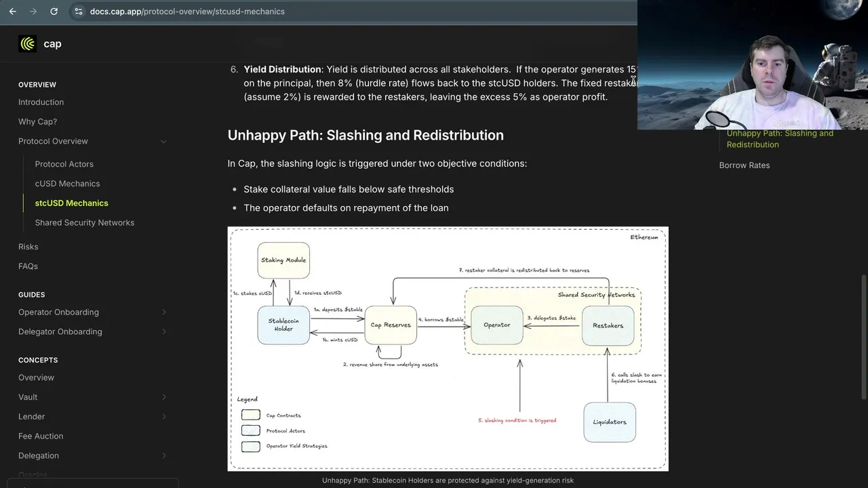The width and height of the screenshot is (868, 488).
Task: Click 'Yield Distribution' bold text
Action: [282, 69]
